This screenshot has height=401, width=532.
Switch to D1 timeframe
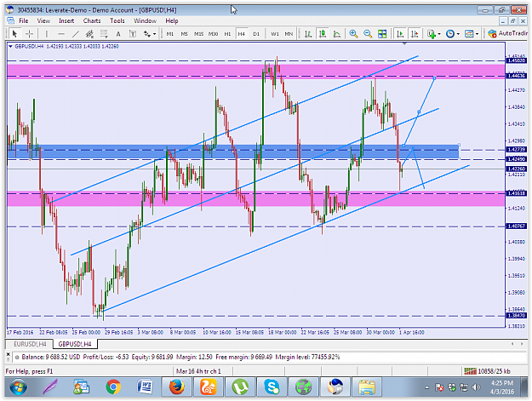tap(256, 33)
